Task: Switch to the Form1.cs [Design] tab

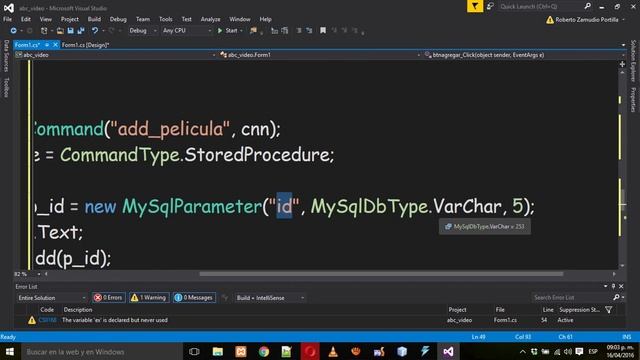Action: point(85,45)
